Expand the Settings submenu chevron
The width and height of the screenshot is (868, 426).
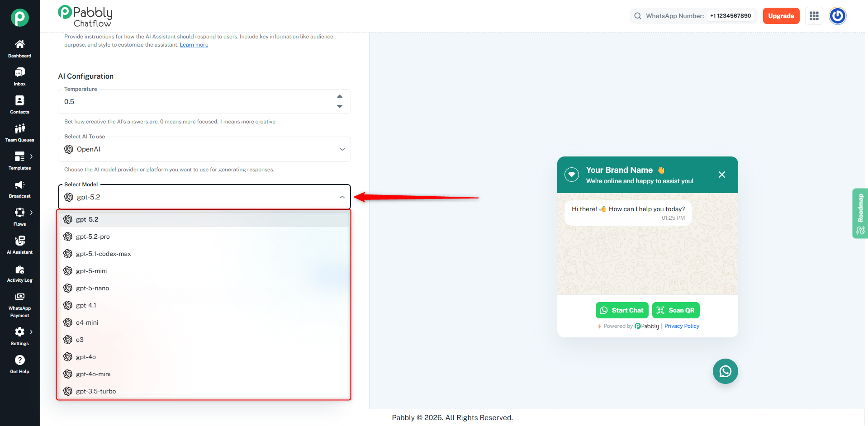point(31,332)
